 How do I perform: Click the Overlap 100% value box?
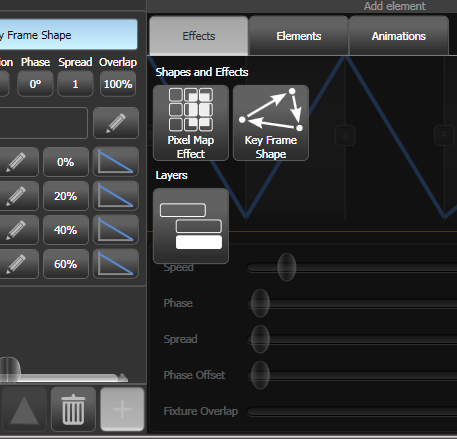118,84
